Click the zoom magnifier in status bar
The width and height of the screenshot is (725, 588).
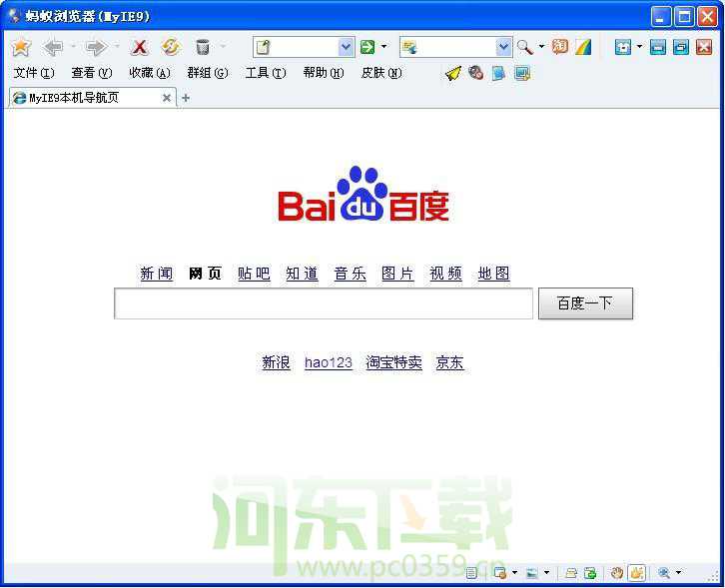tap(664, 573)
